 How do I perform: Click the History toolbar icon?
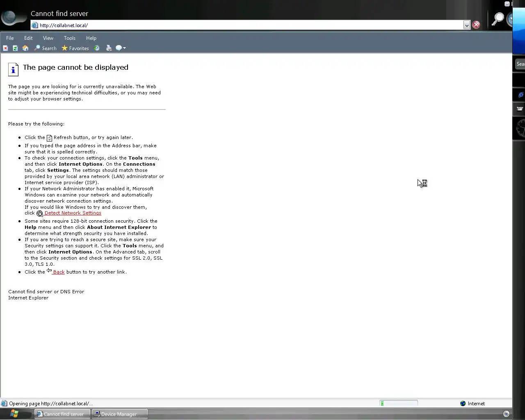(97, 48)
